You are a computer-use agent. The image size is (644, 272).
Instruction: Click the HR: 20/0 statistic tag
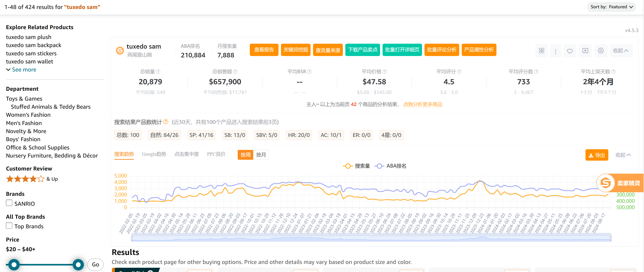(x=299, y=135)
